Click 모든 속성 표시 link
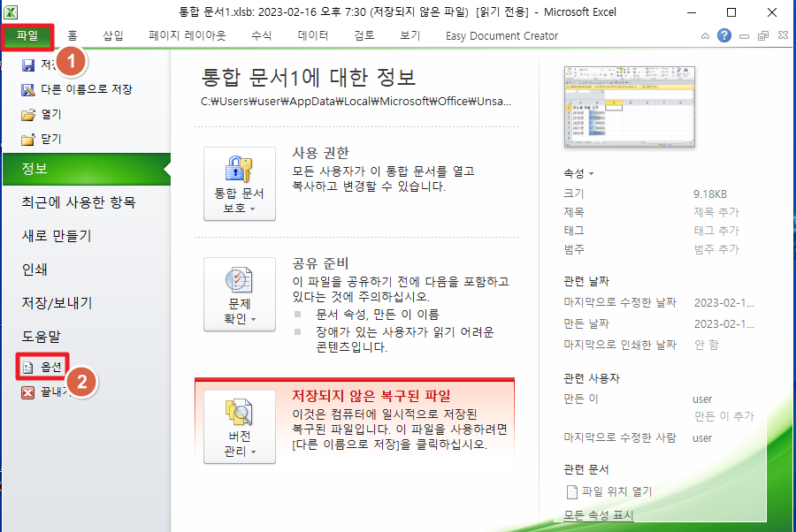Image resolution: width=796 pixels, height=532 pixels. pos(599,515)
